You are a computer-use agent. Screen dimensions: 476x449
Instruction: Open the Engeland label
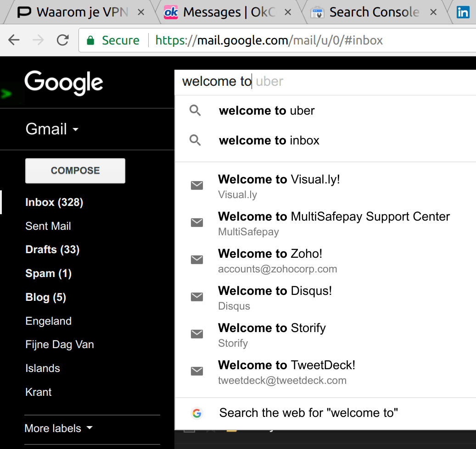click(49, 321)
